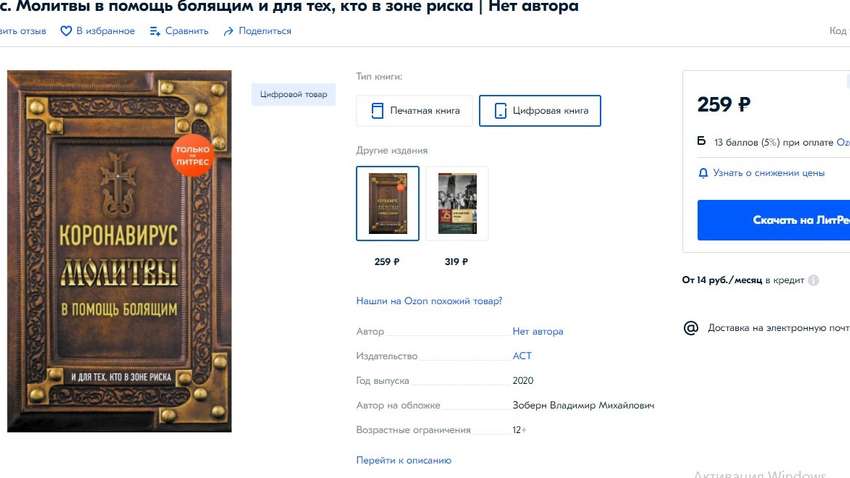Open the large book cover image
The image size is (850, 478).
coord(119,251)
